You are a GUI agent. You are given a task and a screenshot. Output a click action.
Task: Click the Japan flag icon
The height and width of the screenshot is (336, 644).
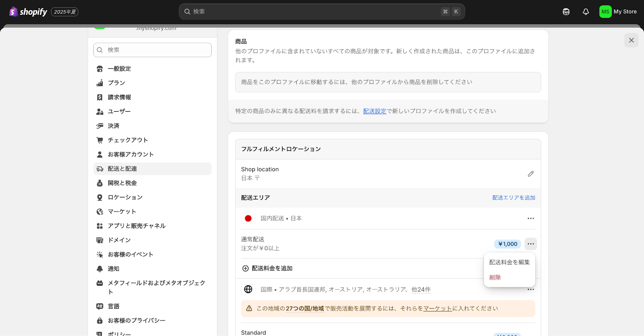coord(248,218)
